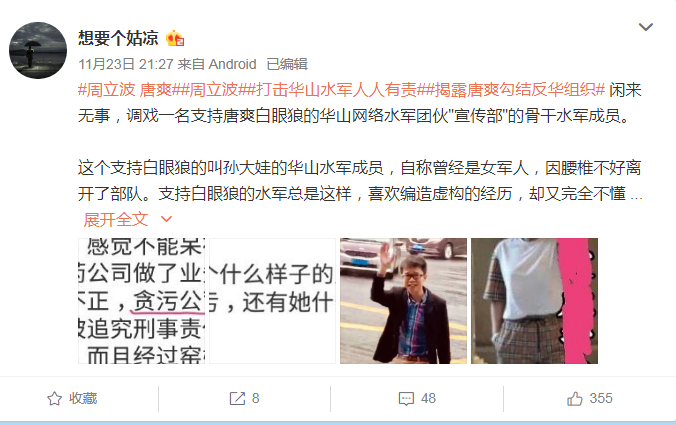
Task: Click the comment bubble icon
Action: click(x=406, y=399)
